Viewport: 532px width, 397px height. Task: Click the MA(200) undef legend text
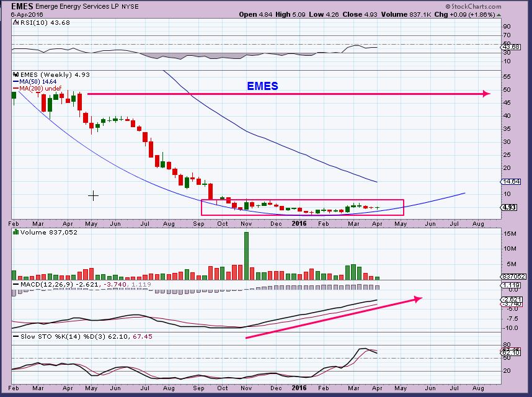[40, 89]
